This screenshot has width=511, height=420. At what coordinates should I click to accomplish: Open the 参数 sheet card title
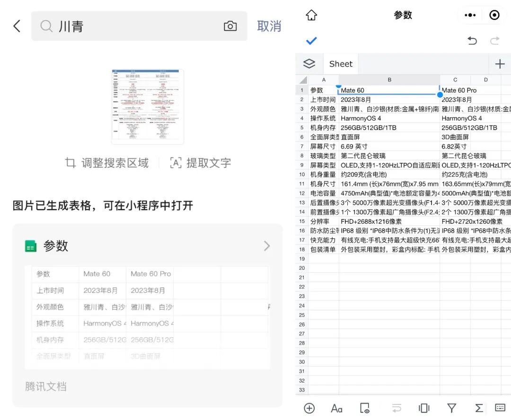pyautogui.click(x=56, y=245)
